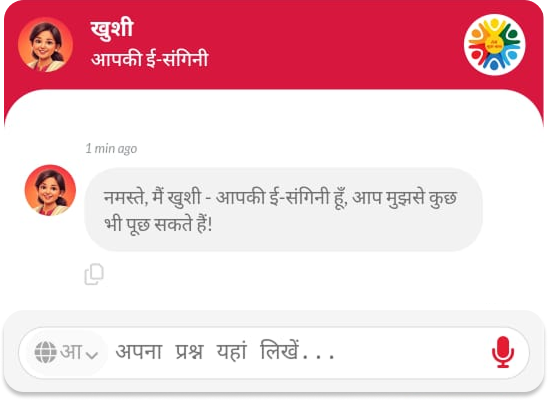Image resolution: width=548 pixels, height=400 pixels.
Task: Click the आपकी ई-संगिनी subtitle
Action: click(150, 59)
